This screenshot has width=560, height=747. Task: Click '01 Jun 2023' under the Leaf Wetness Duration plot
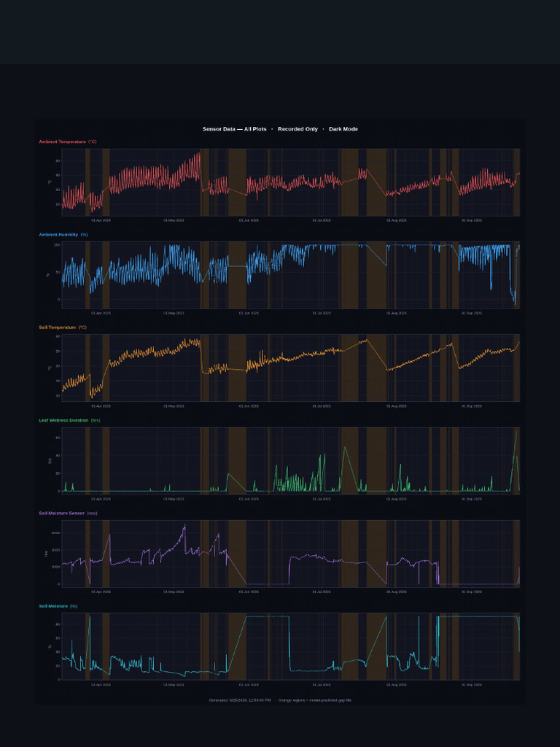pyautogui.click(x=249, y=499)
